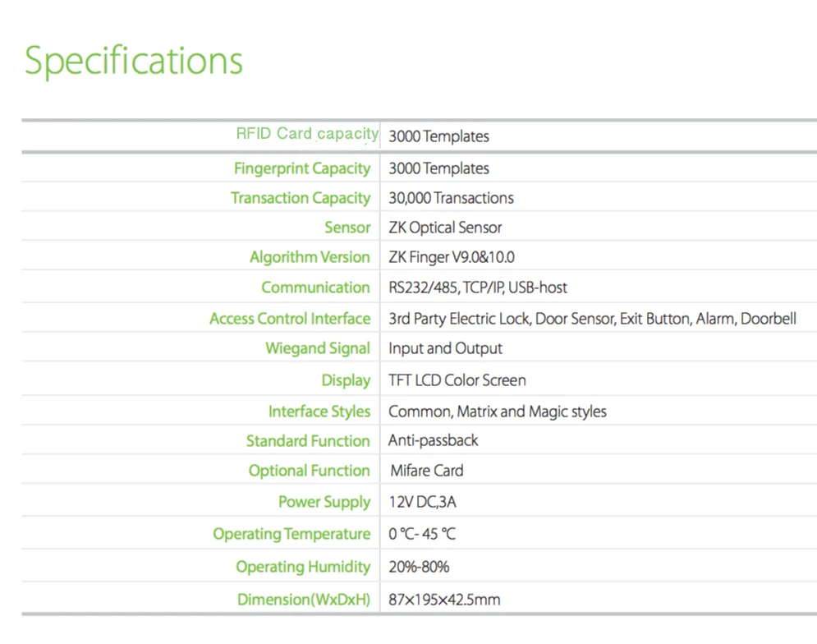Click the "Access Control Interface" label
The height and width of the screenshot is (644, 817).
click(290, 319)
